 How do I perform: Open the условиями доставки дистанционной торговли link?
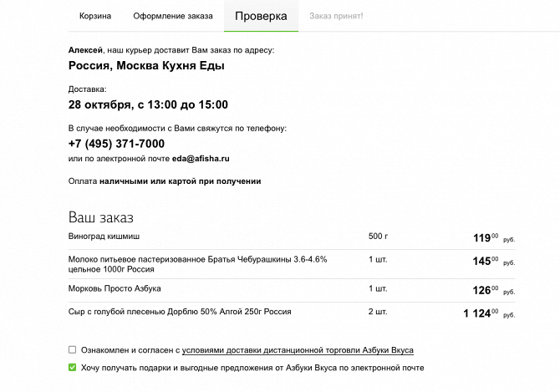pos(298,350)
